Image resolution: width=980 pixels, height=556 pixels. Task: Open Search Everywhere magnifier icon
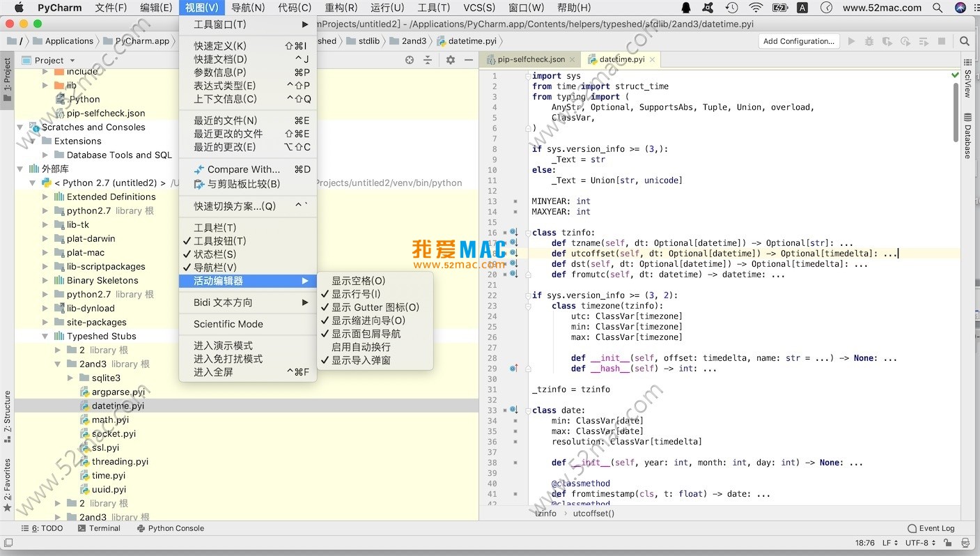tap(965, 41)
